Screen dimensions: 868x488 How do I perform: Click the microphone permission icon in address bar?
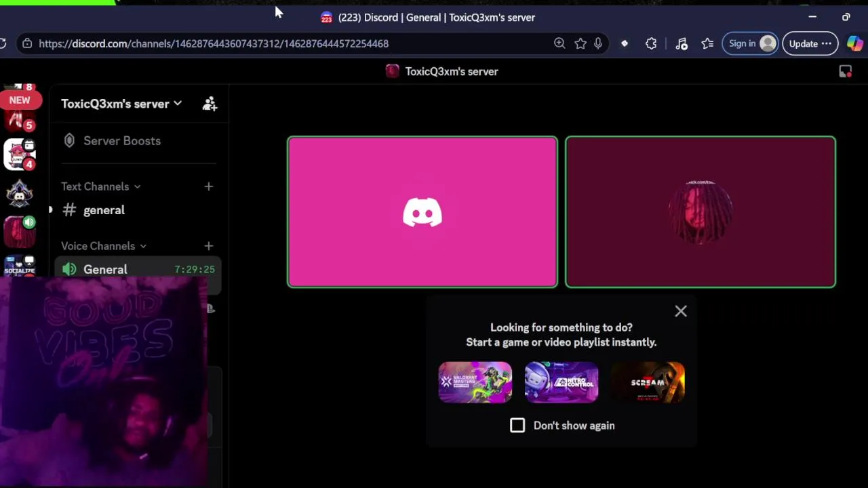[x=598, y=43]
